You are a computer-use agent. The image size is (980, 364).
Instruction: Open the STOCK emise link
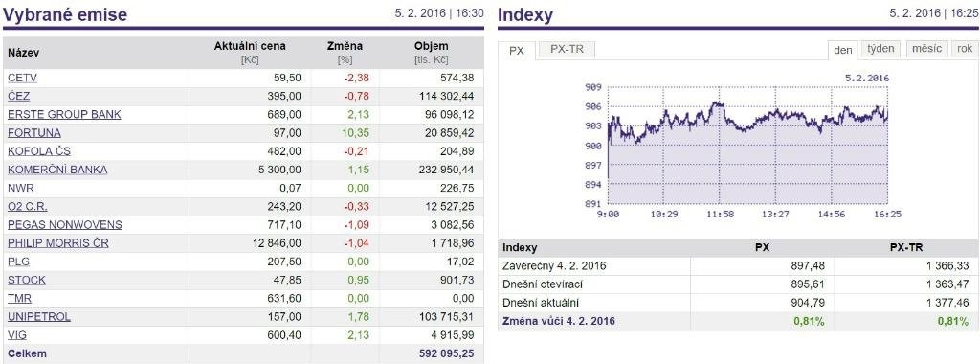[x=26, y=280]
